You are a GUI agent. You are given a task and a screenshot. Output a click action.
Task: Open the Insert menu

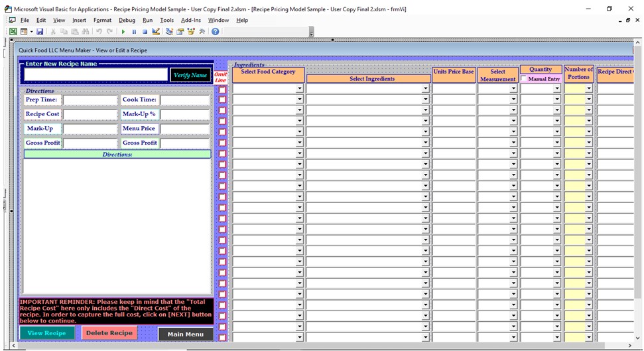point(80,20)
